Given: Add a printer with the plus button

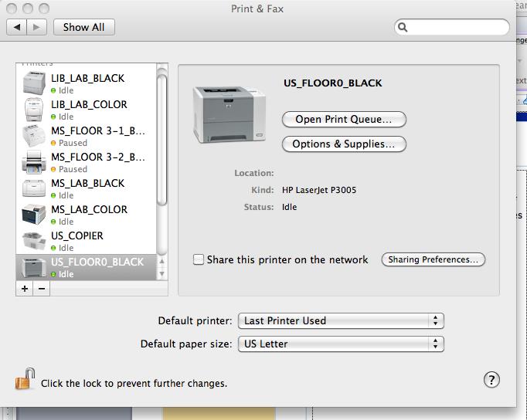Looking at the screenshot, I should click(25, 289).
